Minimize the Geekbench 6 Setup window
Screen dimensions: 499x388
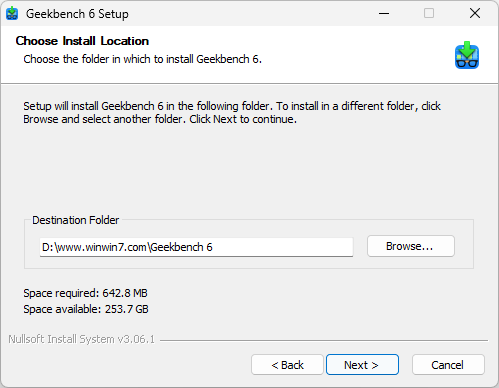[384, 14]
